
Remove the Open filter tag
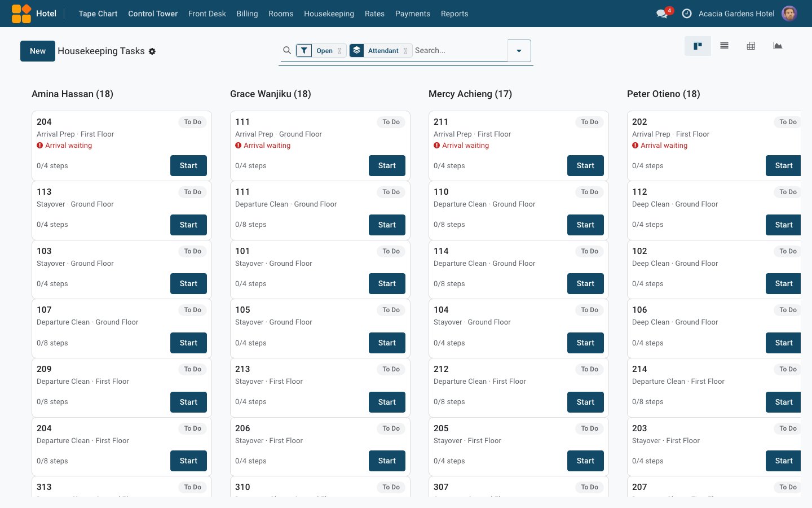tap(339, 51)
